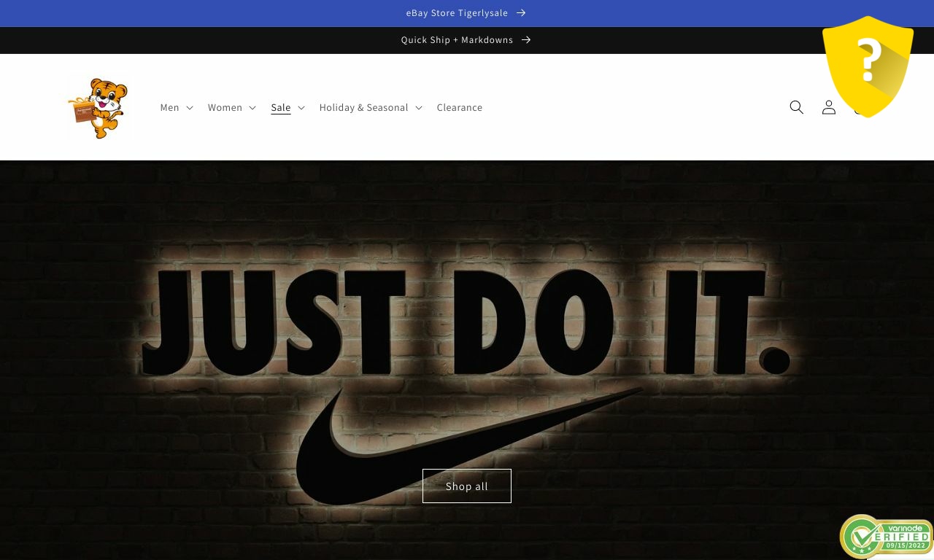Image resolution: width=934 pixels, height=560 pixels.
Task: Open the account login icon
Action: [x=828, y=107]
